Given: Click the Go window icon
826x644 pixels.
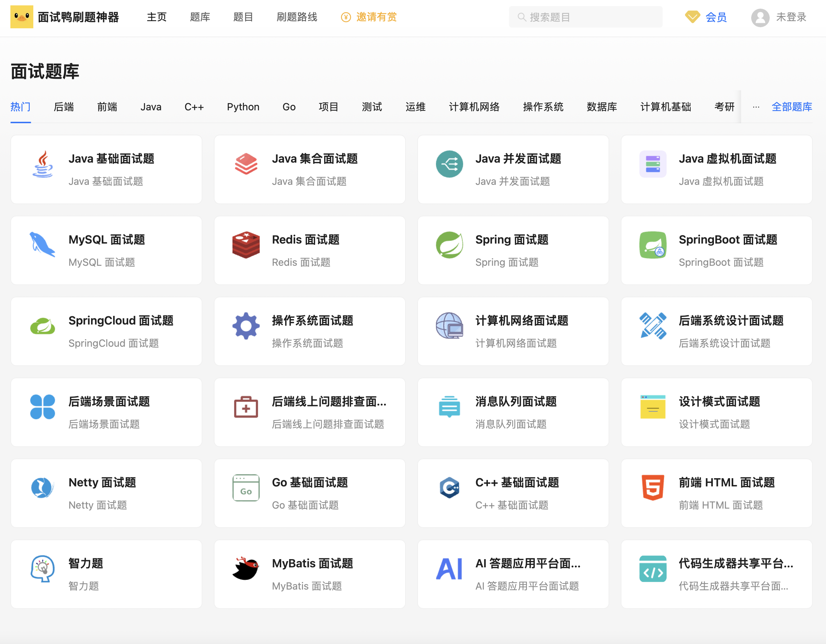Looking at the screenshot, I should tap(246, 488).
